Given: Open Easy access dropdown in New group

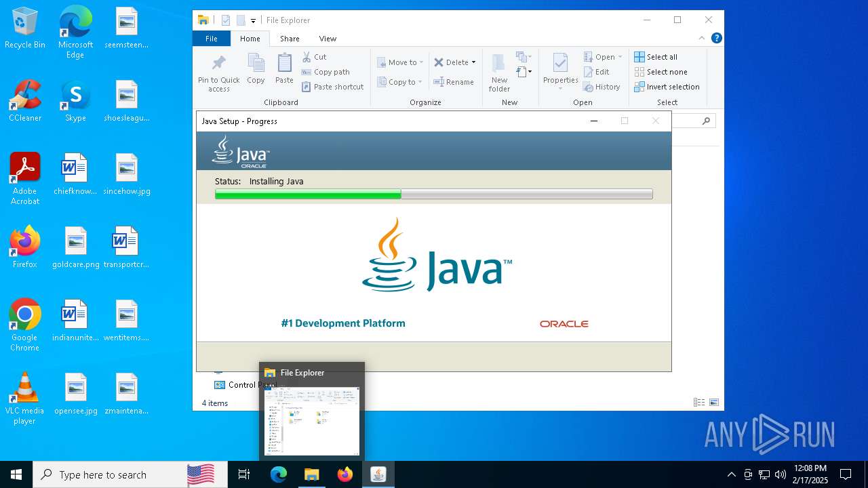Looking at the screenshot, I should [523, 71].
